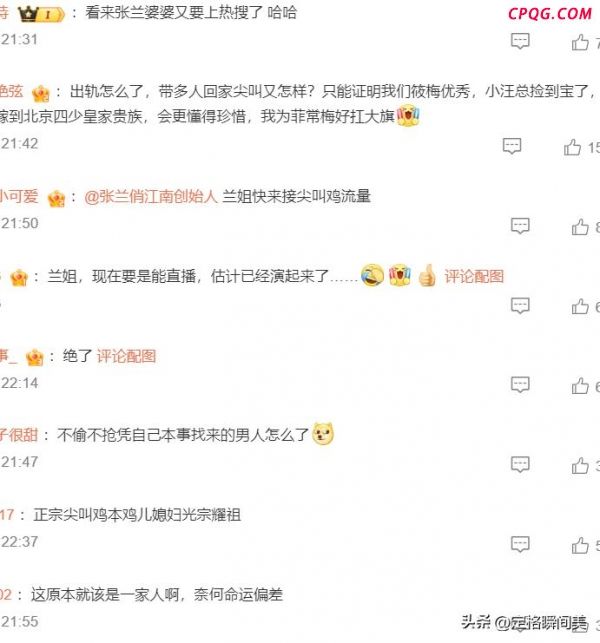Like the 22:14 绝了 comment
Image resolution: width=600 pixels, height=643 pixels.
(580, 385)
